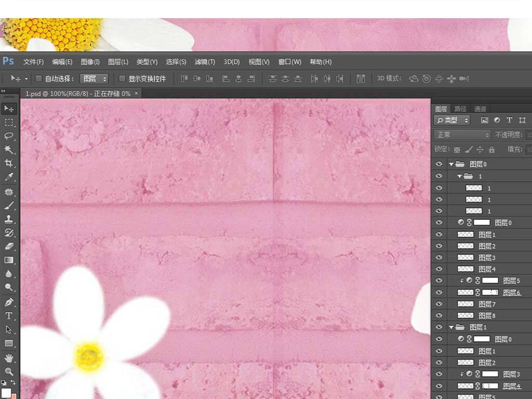This screenshot has width=532, height=399.
Task: Open the 正常 blend mode dropdown
Action: click(x=462, y=135)
